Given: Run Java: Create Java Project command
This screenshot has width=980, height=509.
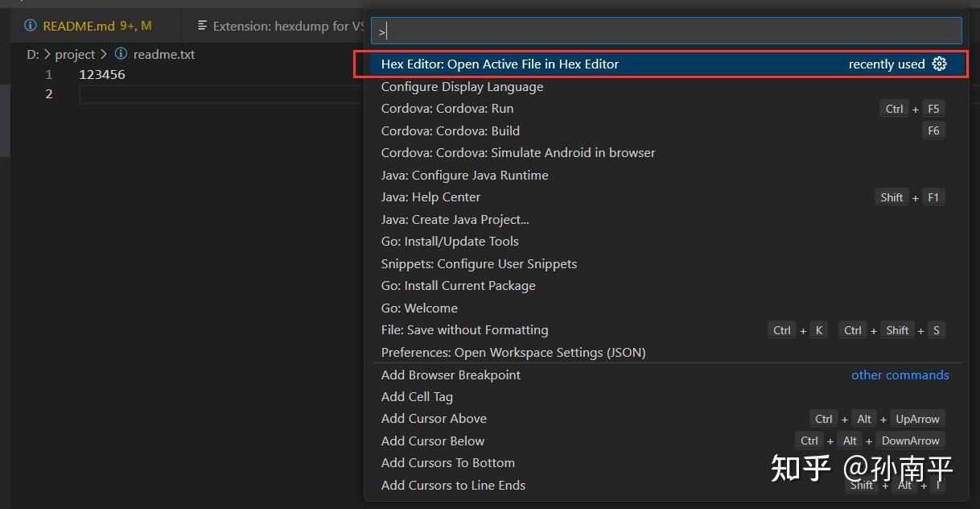Looking at the screenshot, I should pos(455,219).
